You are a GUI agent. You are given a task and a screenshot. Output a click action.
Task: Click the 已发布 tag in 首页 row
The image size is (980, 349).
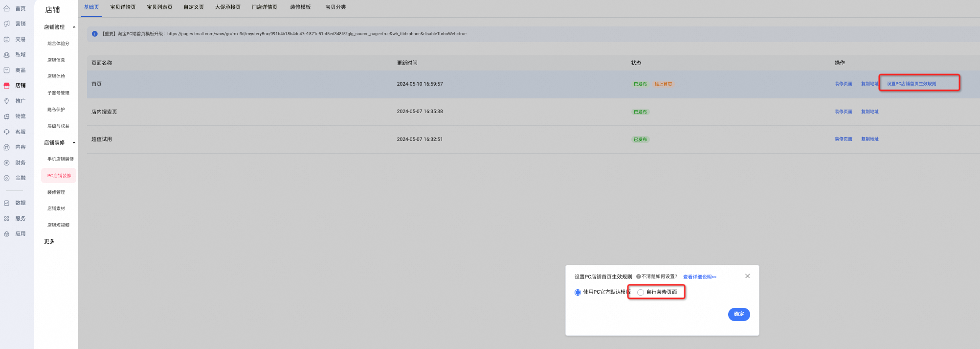point(640,84)
